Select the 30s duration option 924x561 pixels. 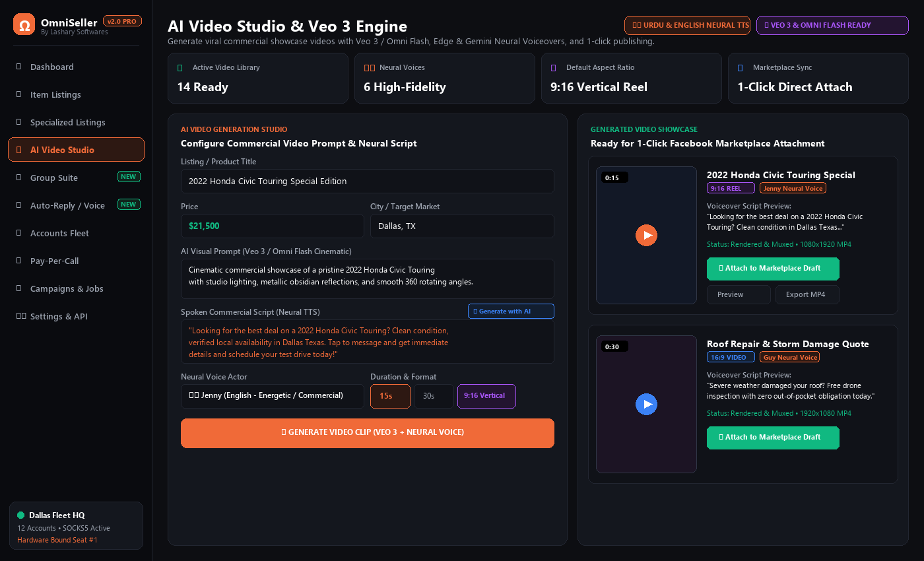point(434,396)
